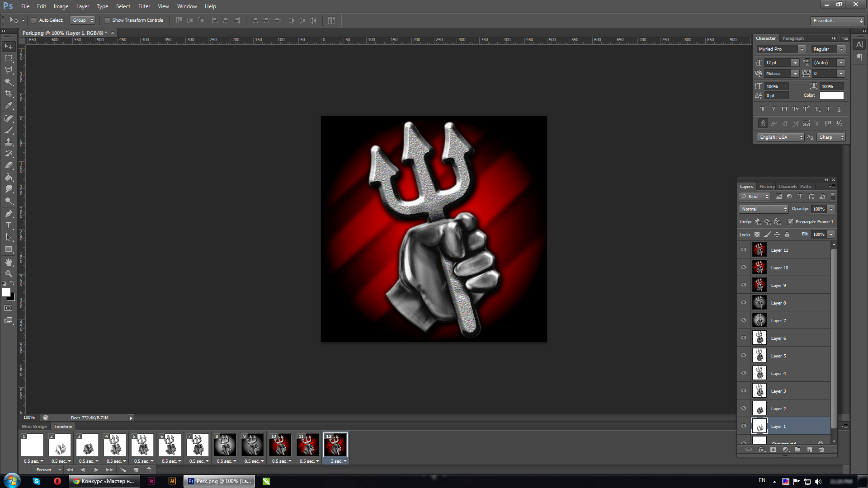This screenshot has width=868, height=488.
Task: Switch to the Channels tab
Action: (x=788, y=186)
